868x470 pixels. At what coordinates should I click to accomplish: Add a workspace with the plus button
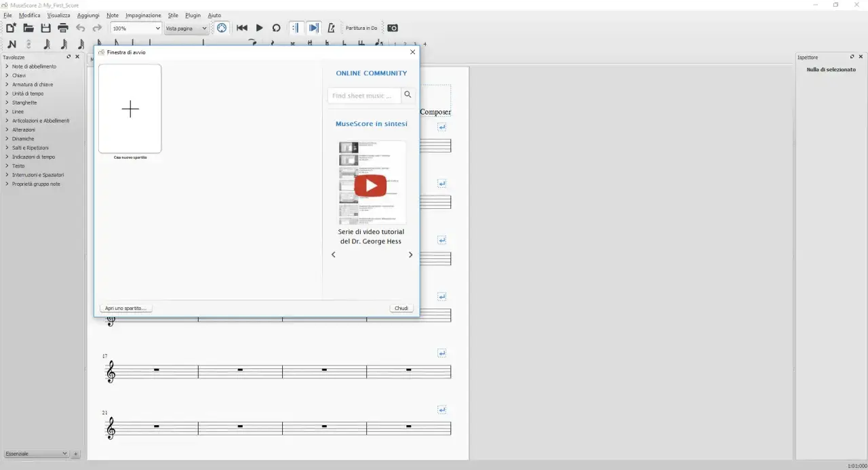click(76, 454)
